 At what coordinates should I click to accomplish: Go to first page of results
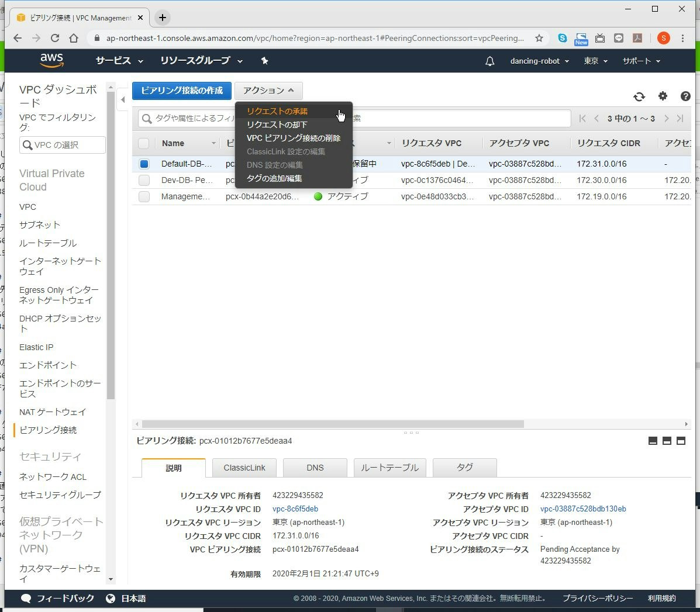(x=582, y=118)
